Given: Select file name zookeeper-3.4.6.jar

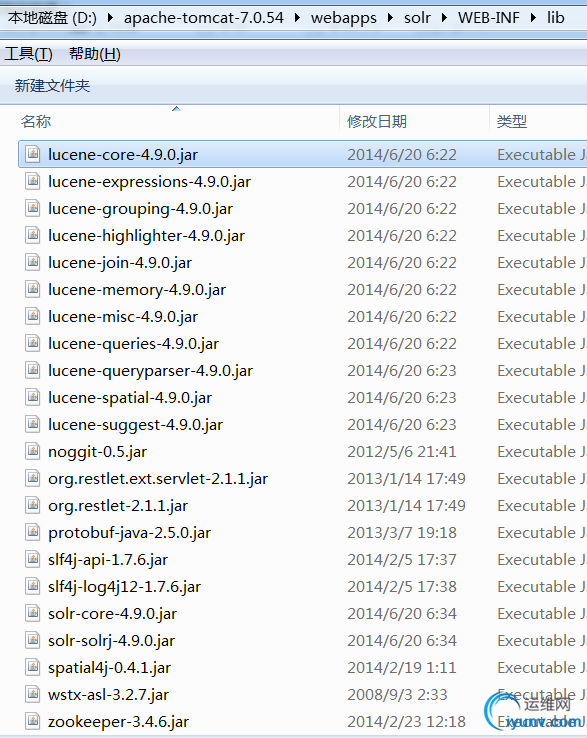Looking at the screenshot, I should click(x=119, y=722).
